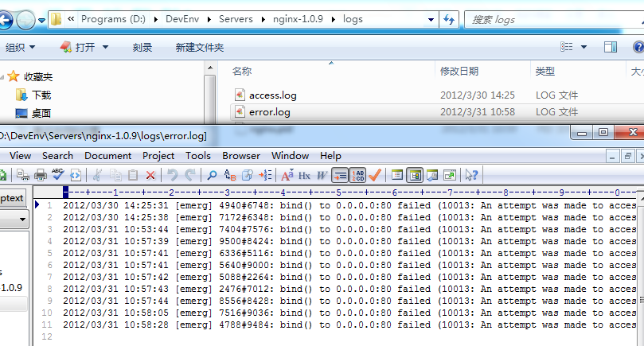Select 桌面 in the favorites pane

tap(33, 113)
